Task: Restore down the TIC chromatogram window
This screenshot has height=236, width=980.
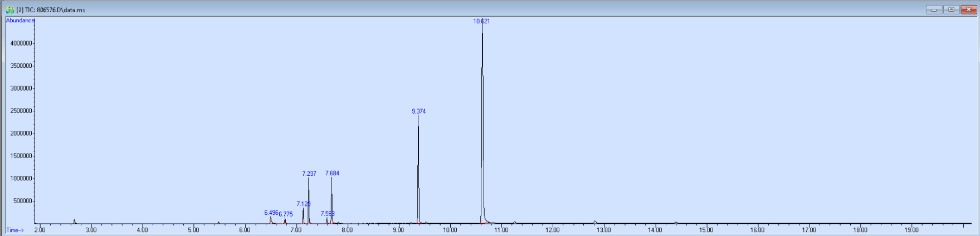Action: pos(950,9)
